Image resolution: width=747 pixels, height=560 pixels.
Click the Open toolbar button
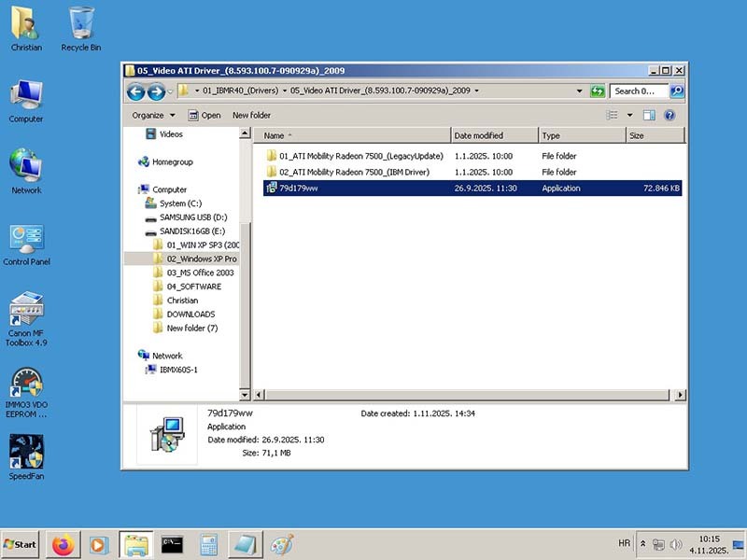click(x=204, y=116)
